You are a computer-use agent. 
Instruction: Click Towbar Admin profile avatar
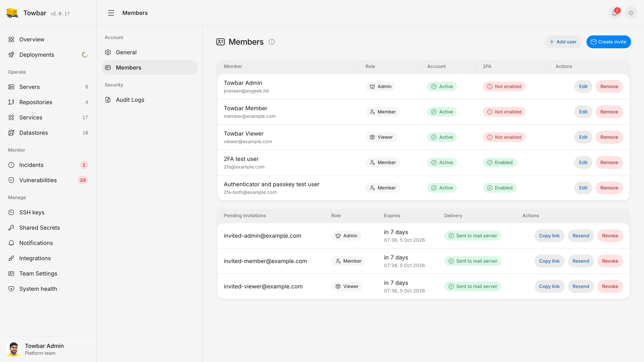click(x=13, y=349)
